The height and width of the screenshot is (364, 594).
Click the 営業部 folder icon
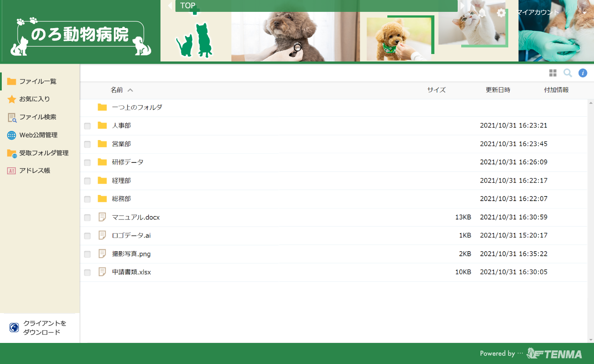coord(102,144)
